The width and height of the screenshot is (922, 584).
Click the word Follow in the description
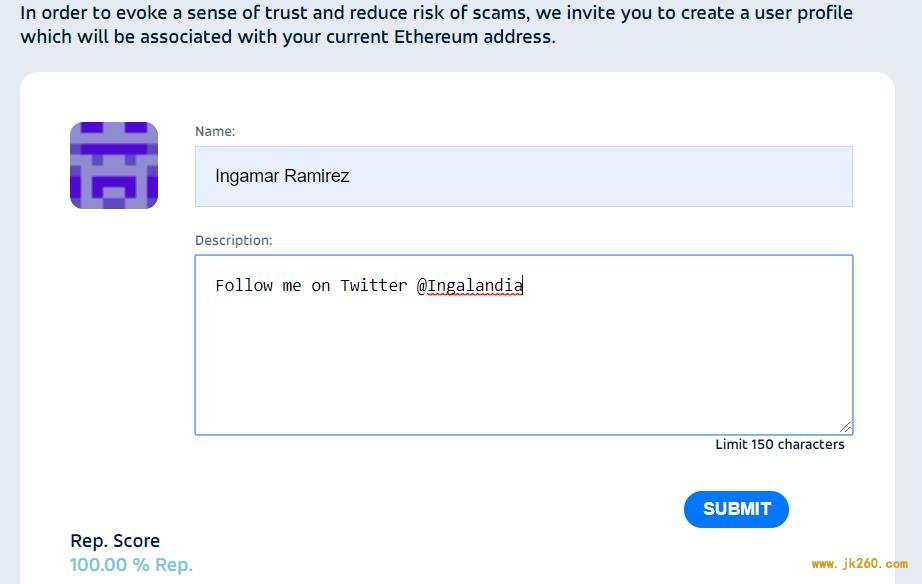pos(244,286)
